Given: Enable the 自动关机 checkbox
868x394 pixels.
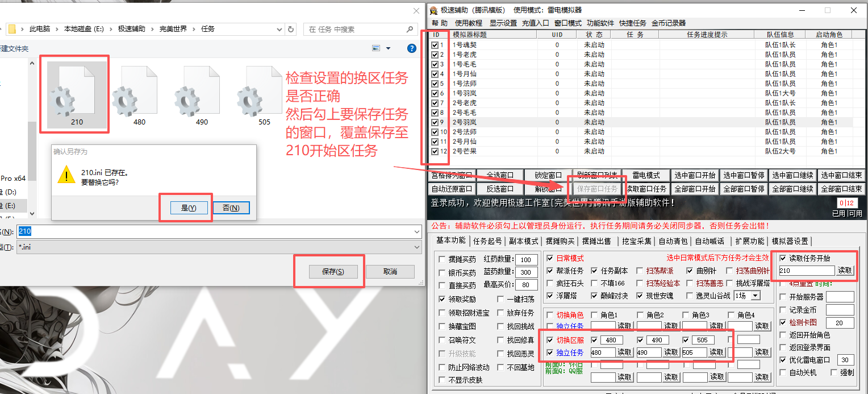Looking at the screenshot, I should point(783,372).
